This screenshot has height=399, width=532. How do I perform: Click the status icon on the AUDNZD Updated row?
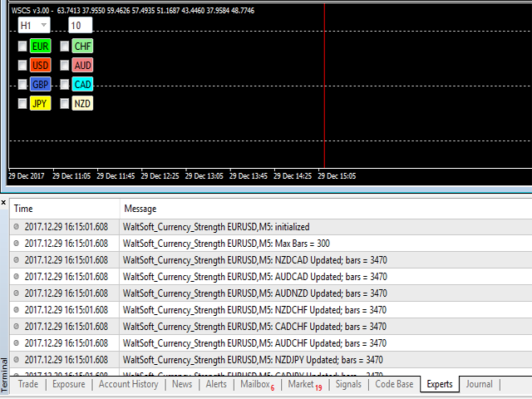click(16, 293)
